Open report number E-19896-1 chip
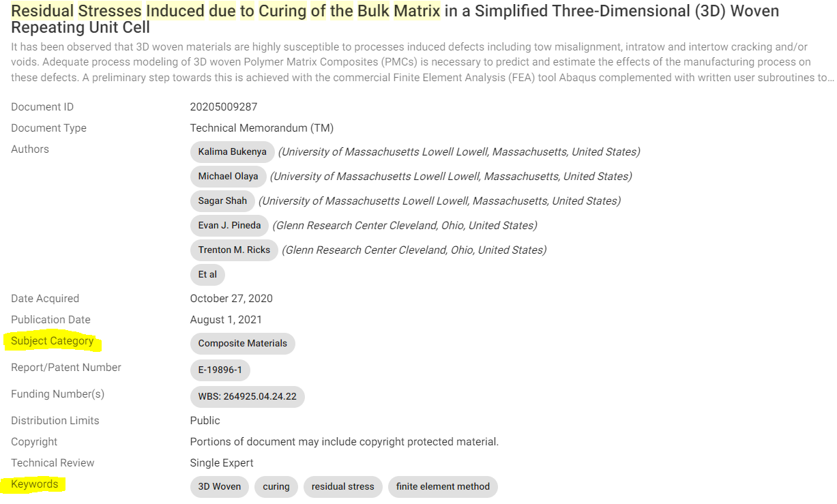The width and height of the screenshot is (837, 504). [x=220, y=370]
